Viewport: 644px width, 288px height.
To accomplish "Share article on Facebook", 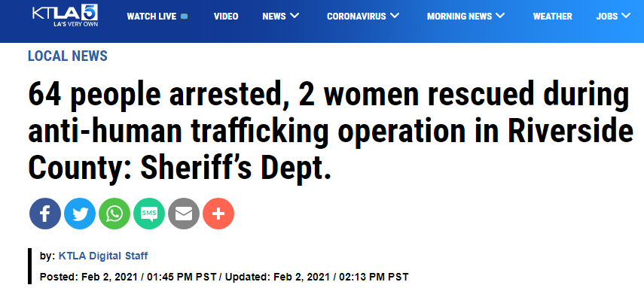I will click(x=45, y=214).
